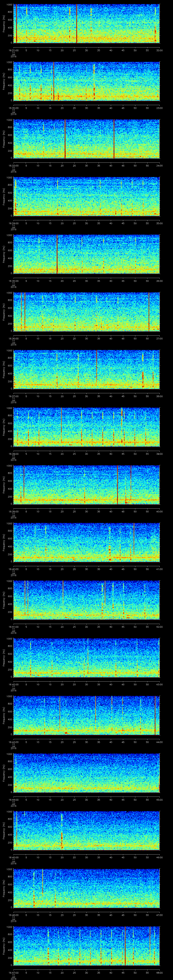Screen dimensions: 173x980
Task: Click the 43:00 end time label
Action: [x=159, y=684]
